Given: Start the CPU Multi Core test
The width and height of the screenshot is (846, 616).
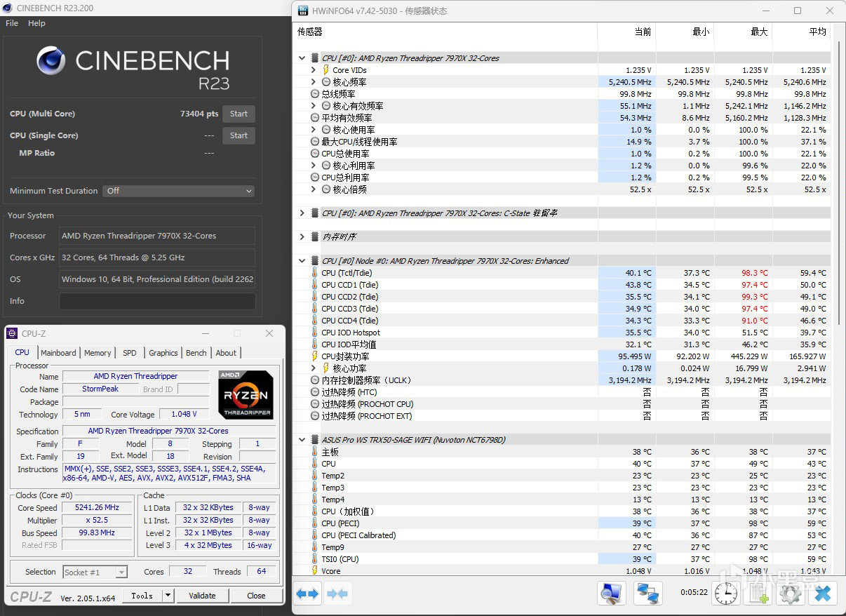Looking at the screenshot, I should coord(239,114).
